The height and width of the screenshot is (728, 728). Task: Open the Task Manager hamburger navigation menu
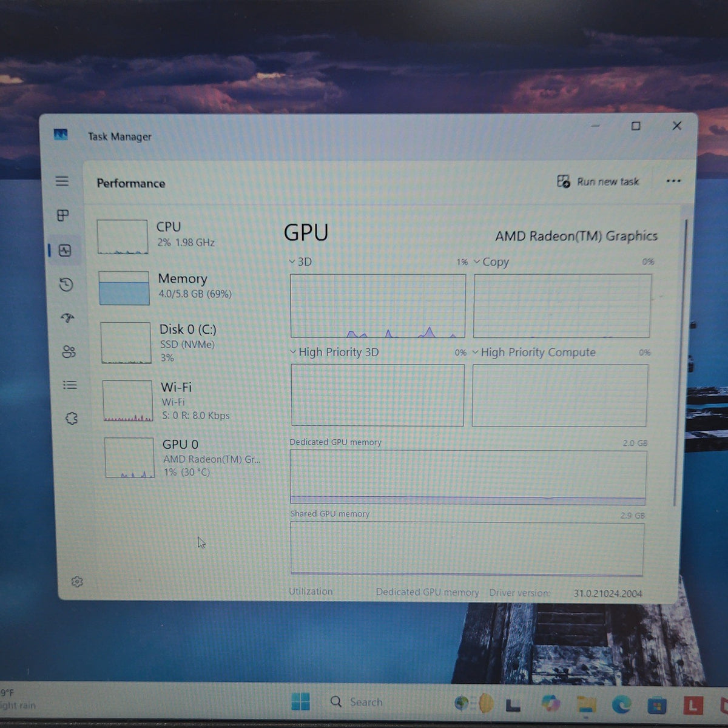coord(62,181)
